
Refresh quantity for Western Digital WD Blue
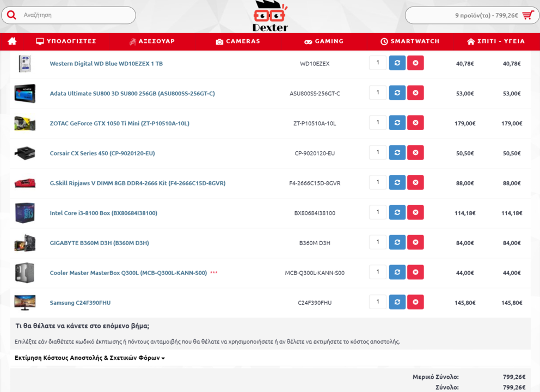[x=397, y=63]
